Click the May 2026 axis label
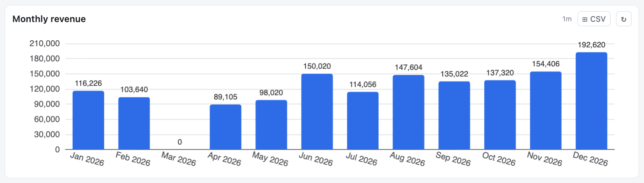Image resolution: width=644 pixels, height=183 pixels. 270,159
